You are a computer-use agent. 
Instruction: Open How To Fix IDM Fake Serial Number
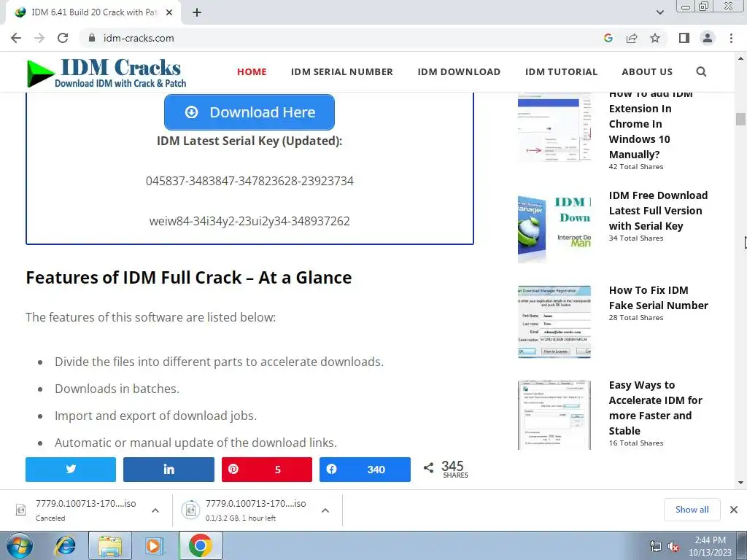pos(658,297)
